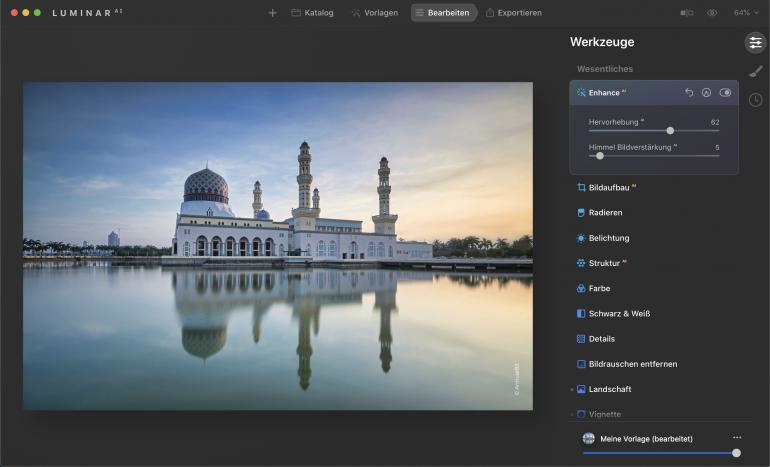770x467 pixels.
Task: Click the Details grid icon
Action: 581,339
